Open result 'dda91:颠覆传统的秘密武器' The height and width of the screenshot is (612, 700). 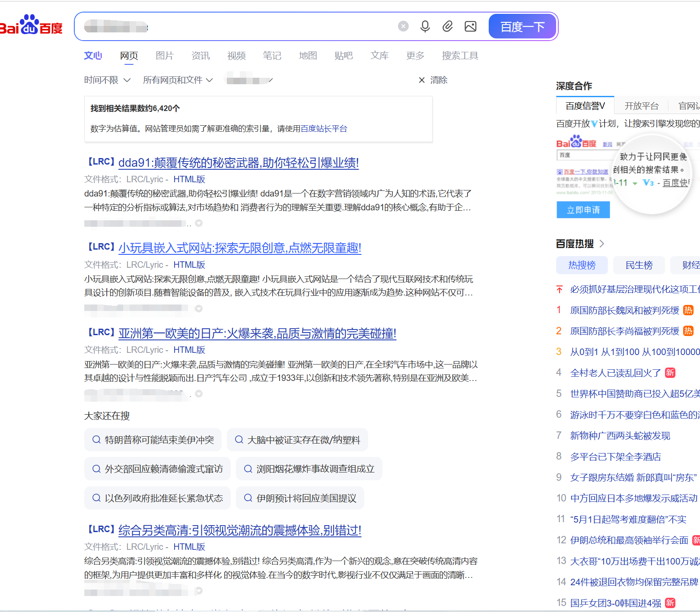[x=239, y=163]
